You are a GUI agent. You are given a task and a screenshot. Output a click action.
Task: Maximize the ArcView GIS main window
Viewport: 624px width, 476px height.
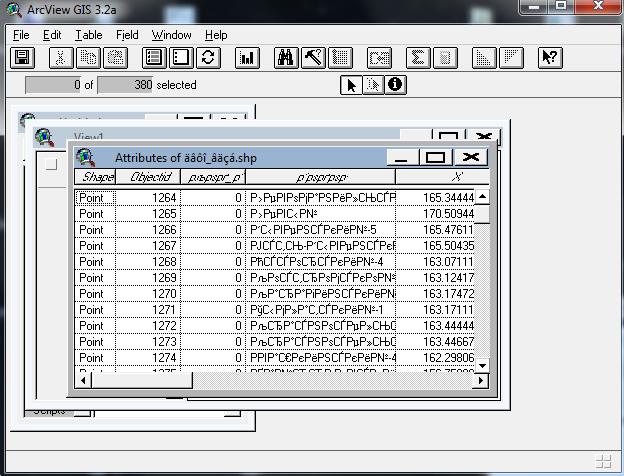tap(561, 6)
